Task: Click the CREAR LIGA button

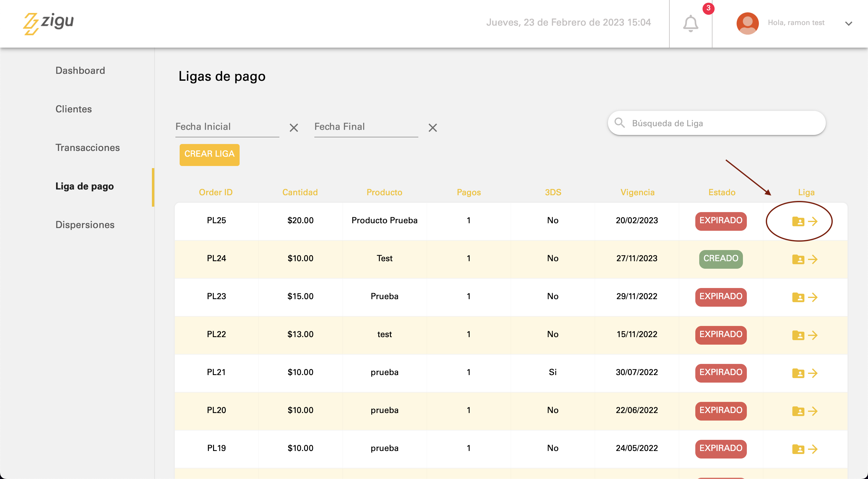Action: click(209, 155)
